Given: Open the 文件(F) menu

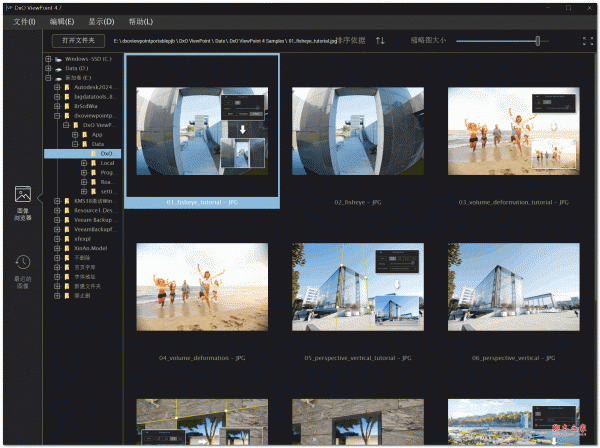Looking at the screenshot, I should tap(24, 22).
